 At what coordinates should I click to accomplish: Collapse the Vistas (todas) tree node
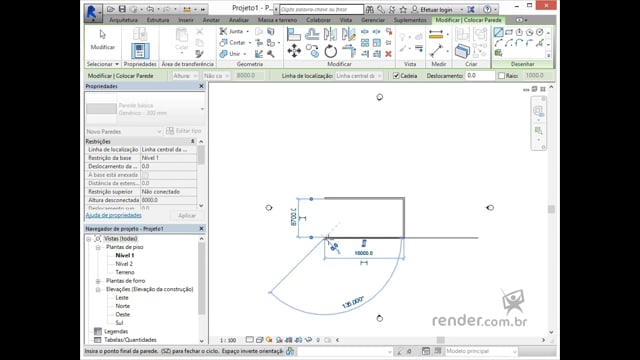coord(89,239)
